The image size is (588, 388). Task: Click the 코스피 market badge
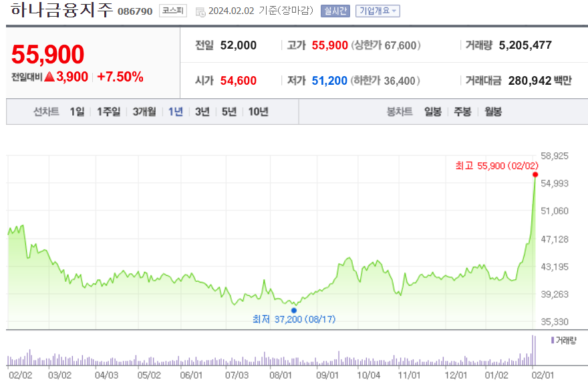click(x=173, y=11)
